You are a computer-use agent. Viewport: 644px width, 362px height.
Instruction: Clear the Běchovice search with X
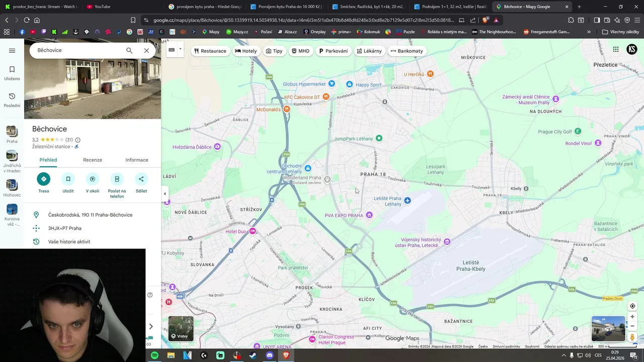click(x=146, y=50)
